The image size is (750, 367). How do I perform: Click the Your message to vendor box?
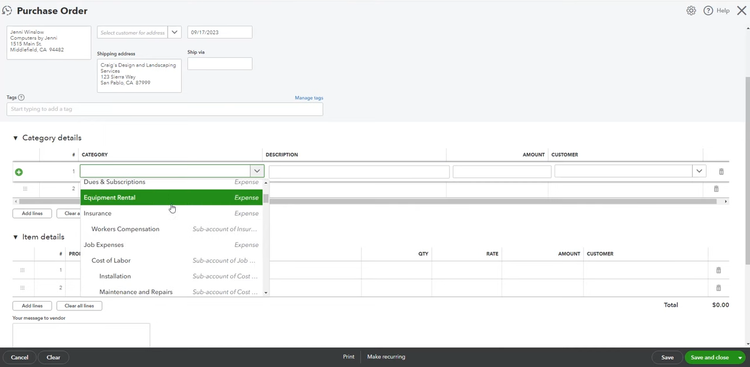[x=81, y=335]
